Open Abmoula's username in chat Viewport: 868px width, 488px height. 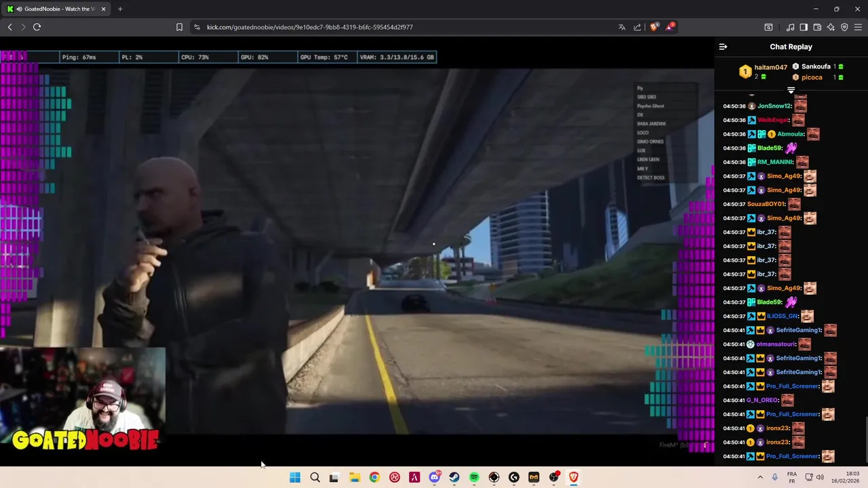(790, 134)
